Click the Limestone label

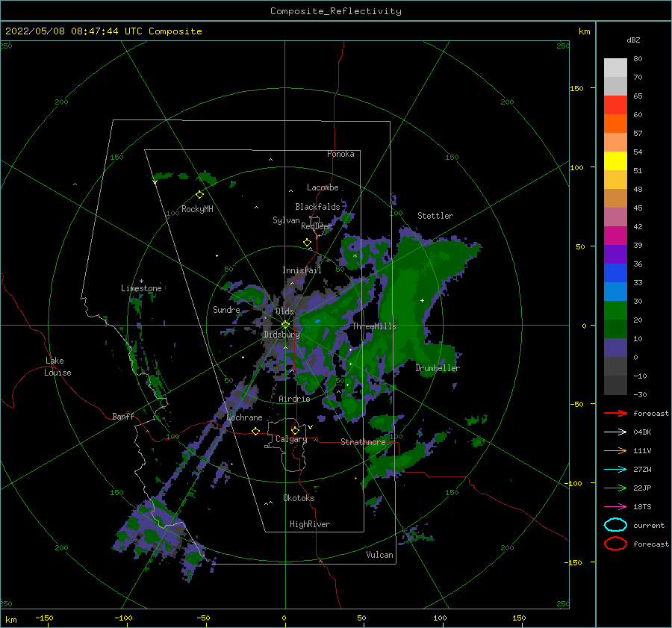pyautogui.click(x=141, y=288)
